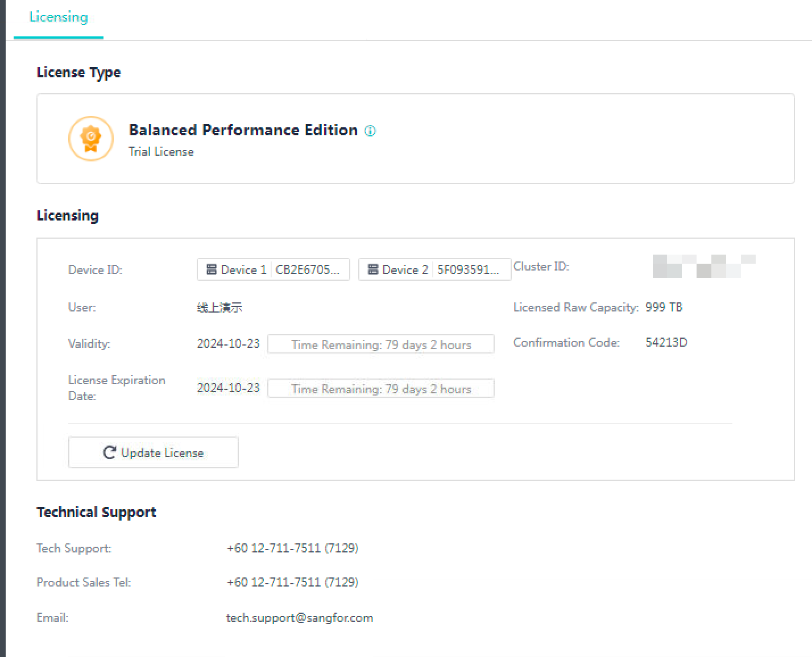This screenshot has height=657, width=812.
Task: Click the tech.support@sangfor.com email address
Action: click(300, 618)
